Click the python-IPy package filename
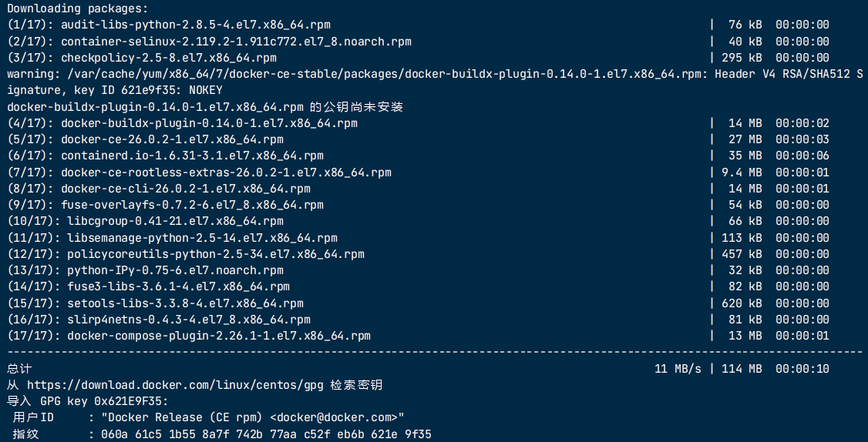The width and height of the screenshot is (868, 442). click(175, 270)
